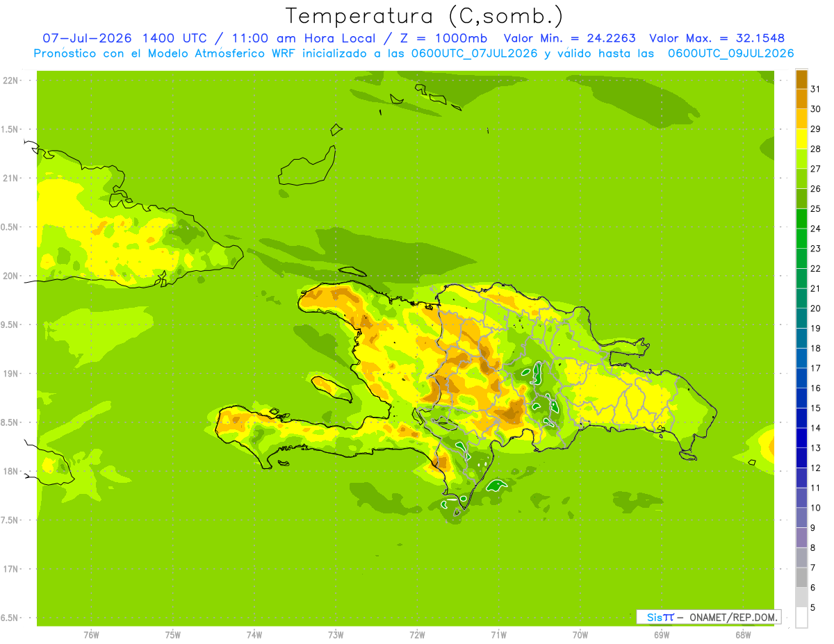Screen dimensions: 834x644
Task: Click the longitude axis label "70W"
Action: [x=580, y=635]
